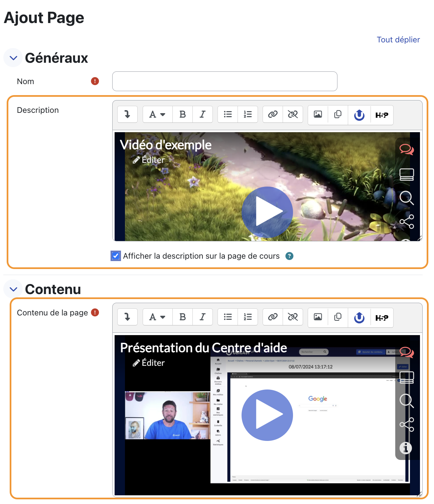Viewport: 434px width, 504px height.
Task: Focus the Nom text field
Action: click(225, 81)
